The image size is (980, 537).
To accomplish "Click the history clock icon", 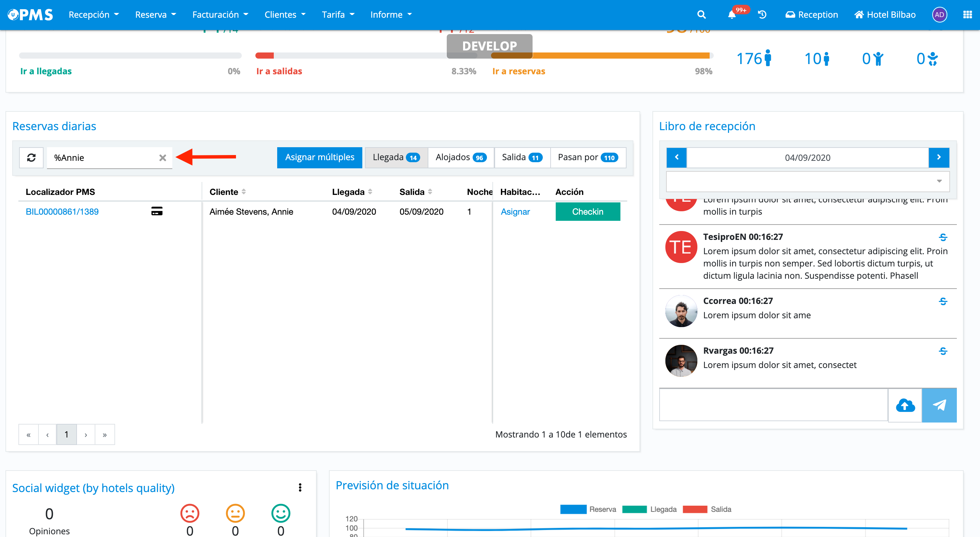I will click(762, 14).
